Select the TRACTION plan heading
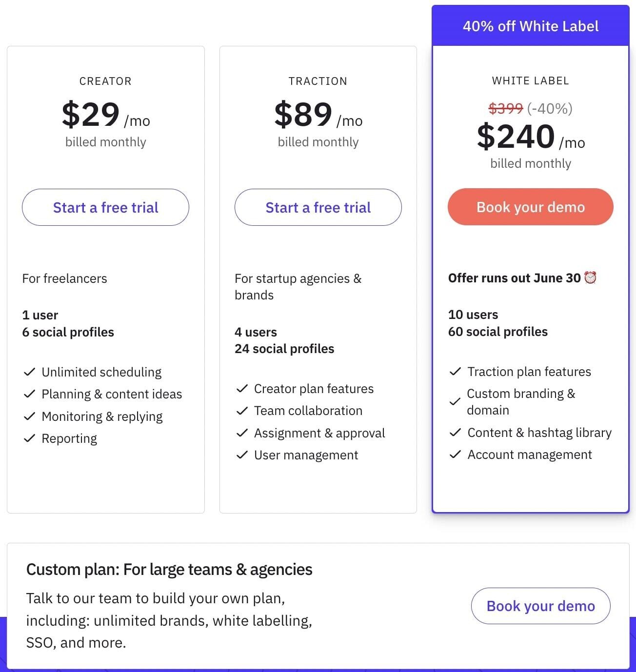 point(318,81)
